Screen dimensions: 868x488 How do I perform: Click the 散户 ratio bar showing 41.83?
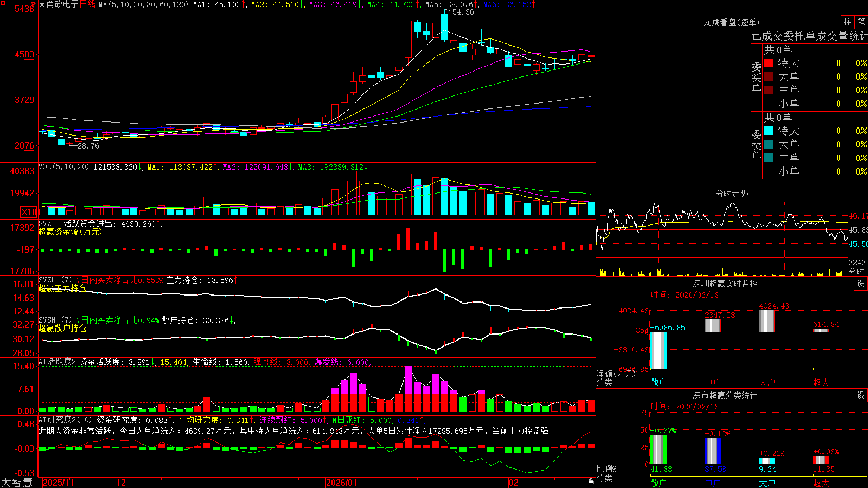click(659, 450)
